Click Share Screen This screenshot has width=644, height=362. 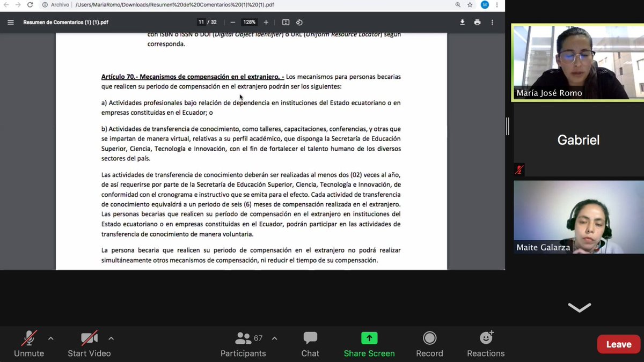click(x=369, y=344)
